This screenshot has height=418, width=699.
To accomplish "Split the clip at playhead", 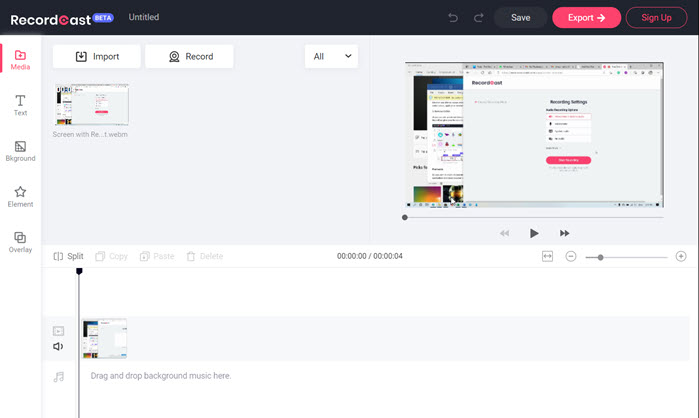I will pyautogui.click(x=69, y=256).
